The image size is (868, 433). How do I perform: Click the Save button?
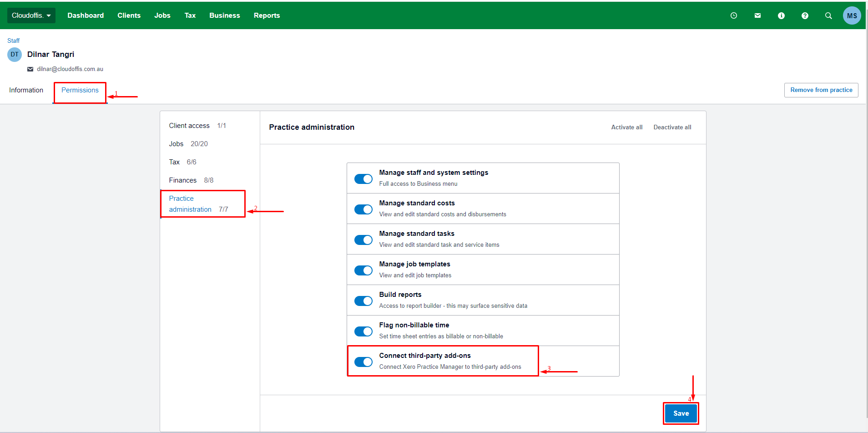point(681,413)
